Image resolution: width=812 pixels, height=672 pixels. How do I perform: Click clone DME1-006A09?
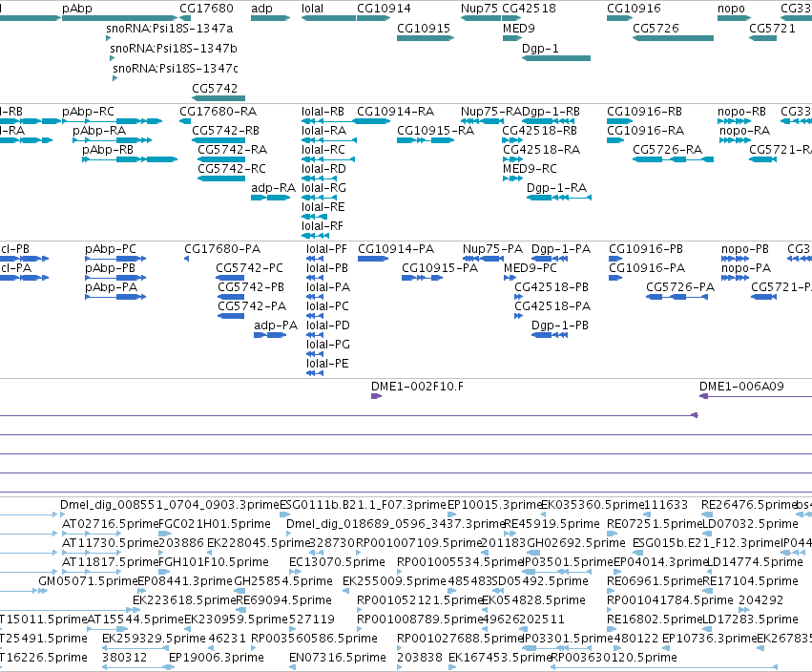(x=741, y=387)
